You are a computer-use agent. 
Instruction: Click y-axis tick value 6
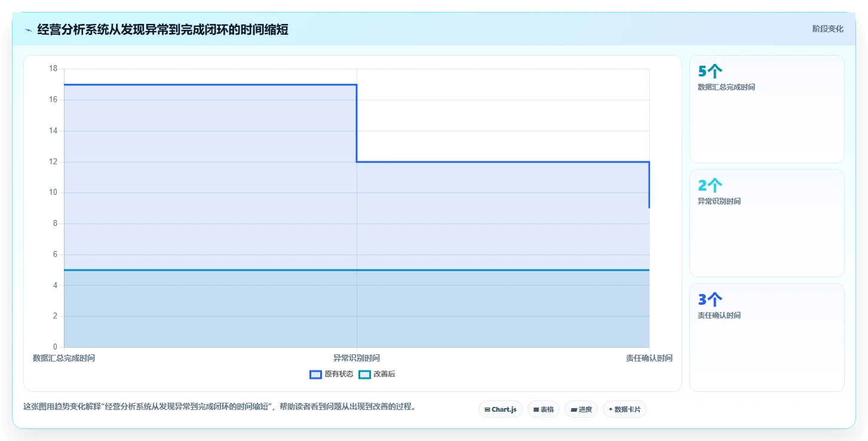pos(55,255)
